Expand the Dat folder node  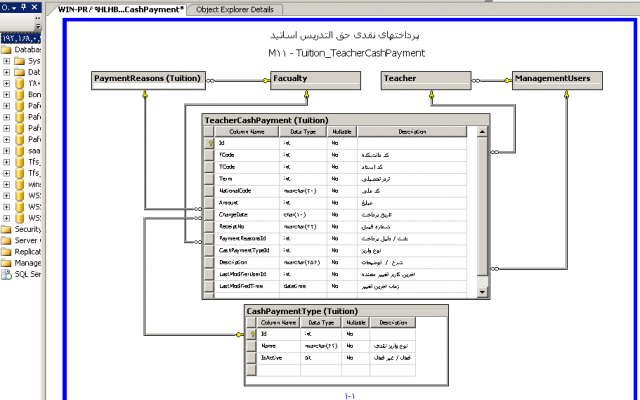click(x=7, y=72)
